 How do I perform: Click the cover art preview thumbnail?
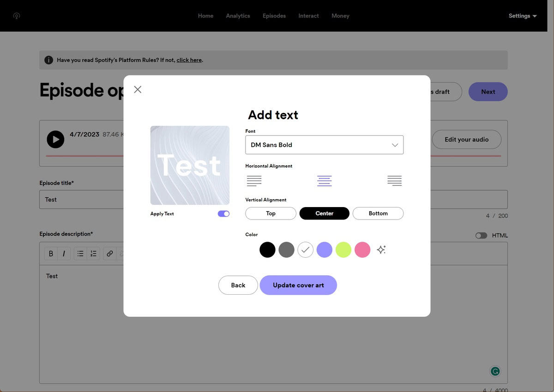pyautogui.click(x=190, y=165)
